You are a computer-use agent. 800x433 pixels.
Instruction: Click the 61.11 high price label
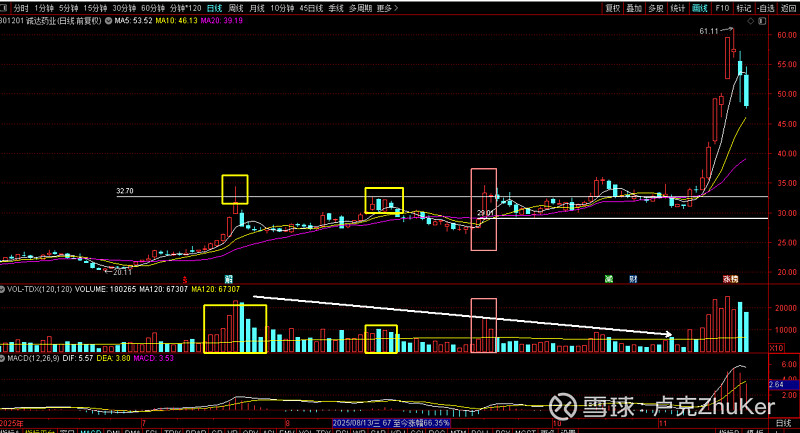click(709, 31)
